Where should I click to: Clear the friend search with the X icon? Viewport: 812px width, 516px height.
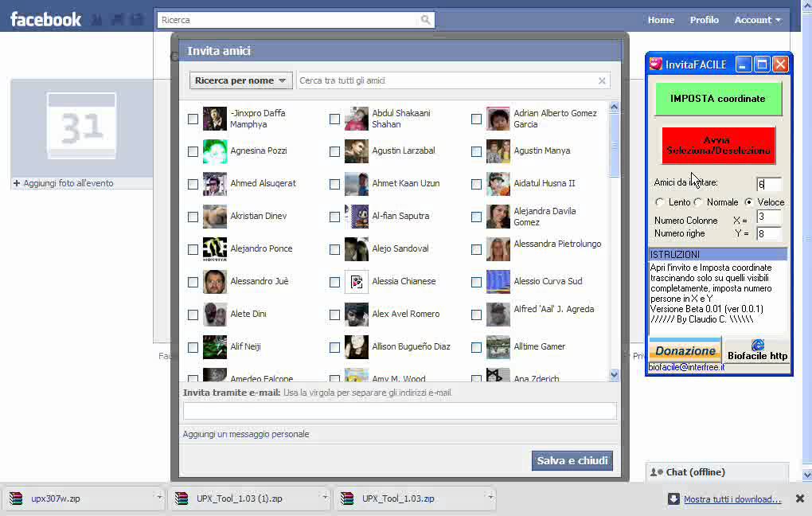click(x=602, y=80)
